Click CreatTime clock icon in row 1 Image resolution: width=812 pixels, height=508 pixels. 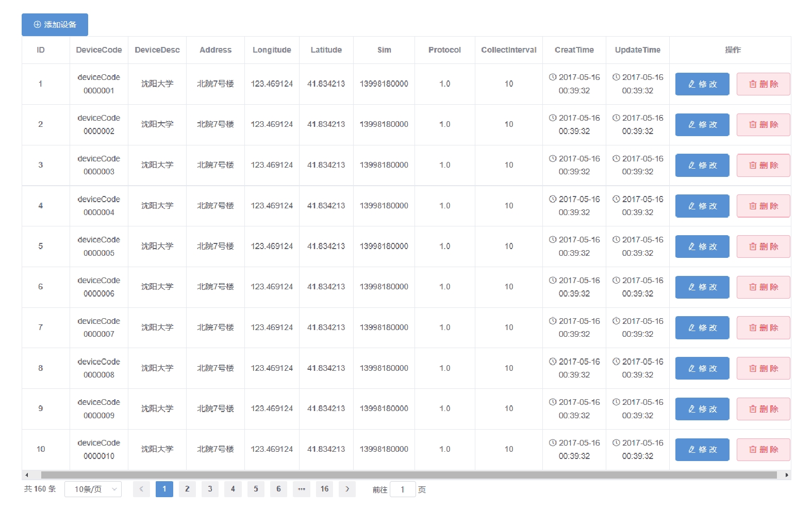553,77
